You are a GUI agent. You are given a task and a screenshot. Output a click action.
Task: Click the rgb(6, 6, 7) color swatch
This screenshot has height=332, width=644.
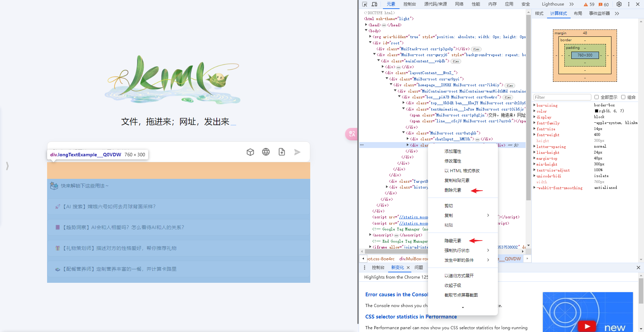tap(597, 111)
